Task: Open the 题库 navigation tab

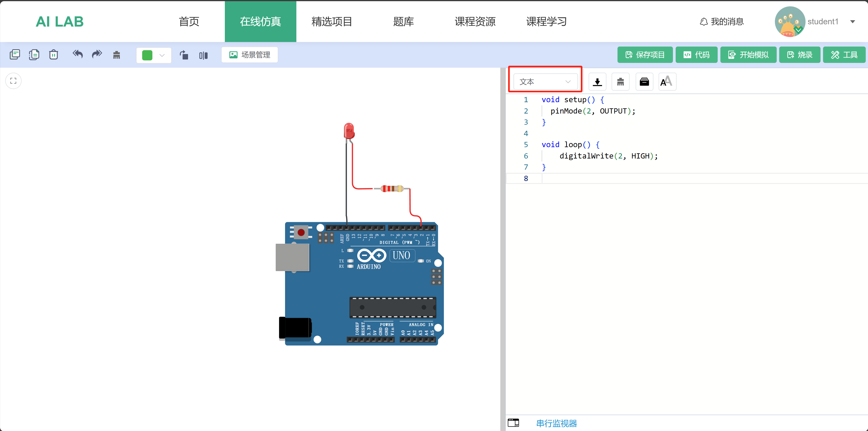Action: point(403,22)
